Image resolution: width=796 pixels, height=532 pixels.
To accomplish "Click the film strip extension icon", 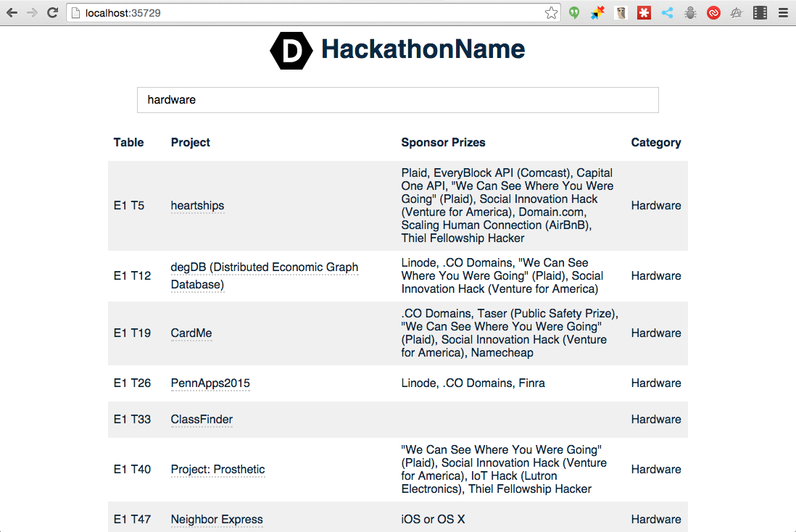I will coord(760,12).
